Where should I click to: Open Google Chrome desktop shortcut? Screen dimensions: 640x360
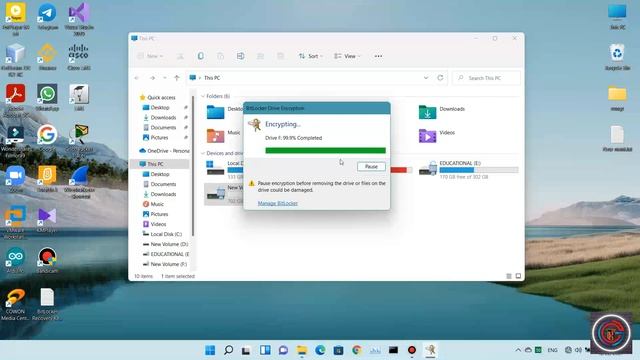pyautogui.click(x=47, y=138)
